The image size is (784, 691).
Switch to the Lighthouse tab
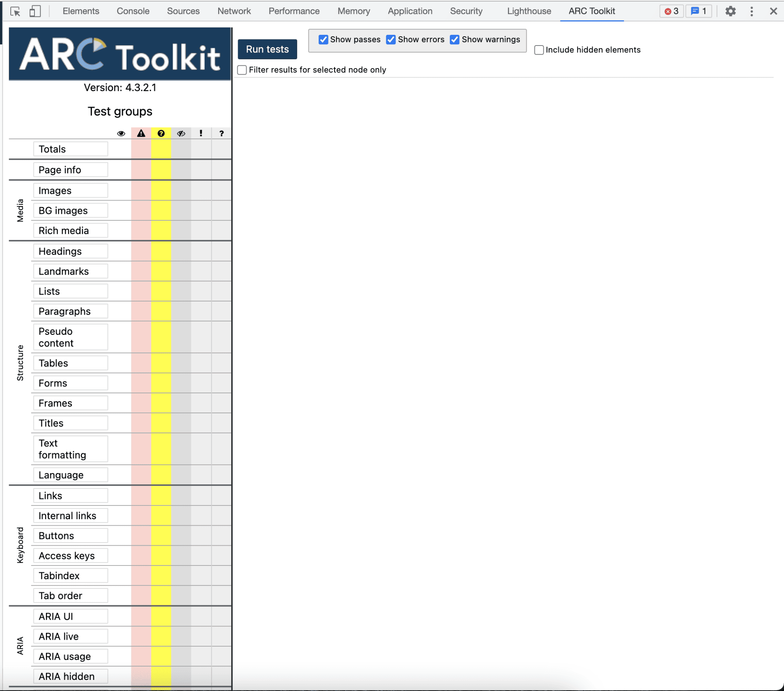pyautogui.click(x=529, y=11)
